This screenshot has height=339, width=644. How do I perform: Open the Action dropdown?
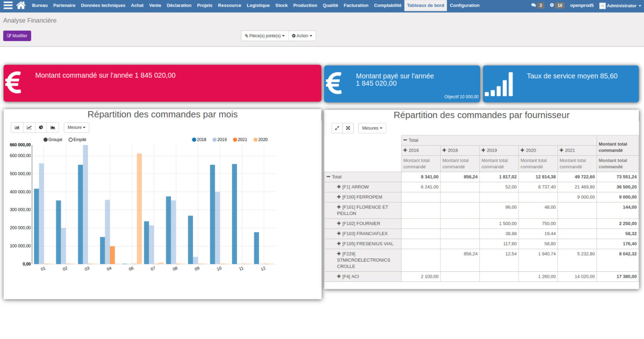[302, 36]
